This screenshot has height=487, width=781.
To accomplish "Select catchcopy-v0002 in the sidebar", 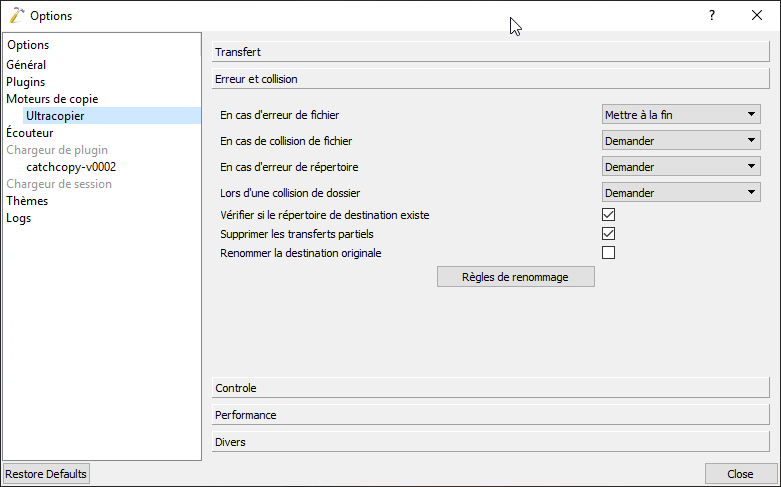I will point(71,167).
